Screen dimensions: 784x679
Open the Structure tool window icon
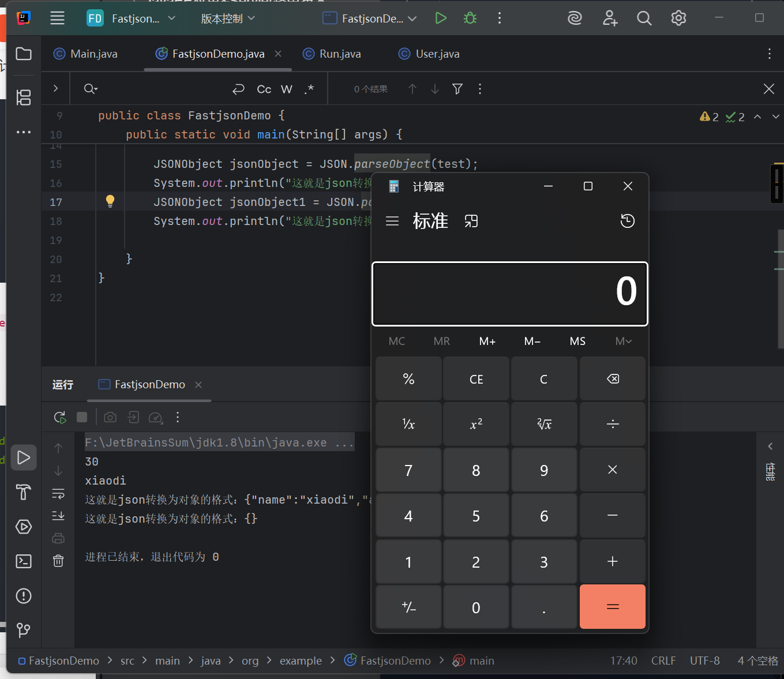24,97
